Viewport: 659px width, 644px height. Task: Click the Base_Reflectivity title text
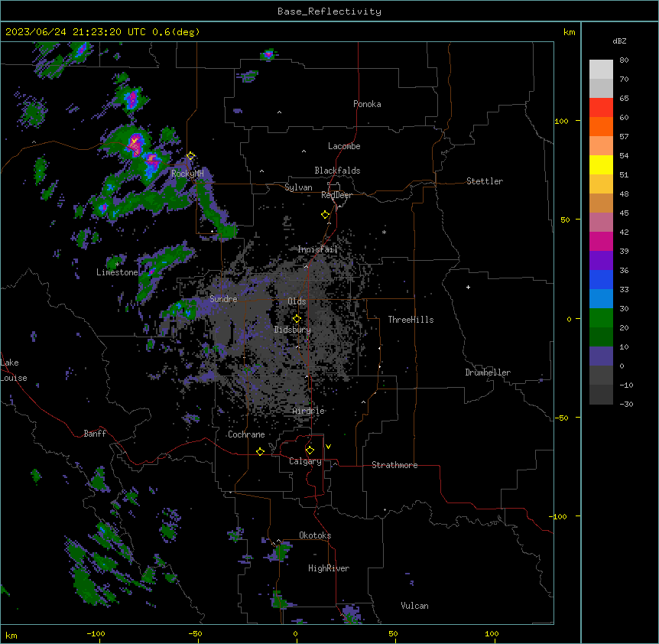(329, 11)
